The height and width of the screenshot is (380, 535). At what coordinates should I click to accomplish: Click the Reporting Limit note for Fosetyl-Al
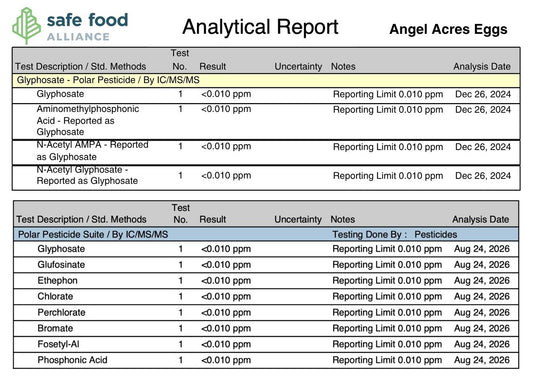[x=387, y=344]
